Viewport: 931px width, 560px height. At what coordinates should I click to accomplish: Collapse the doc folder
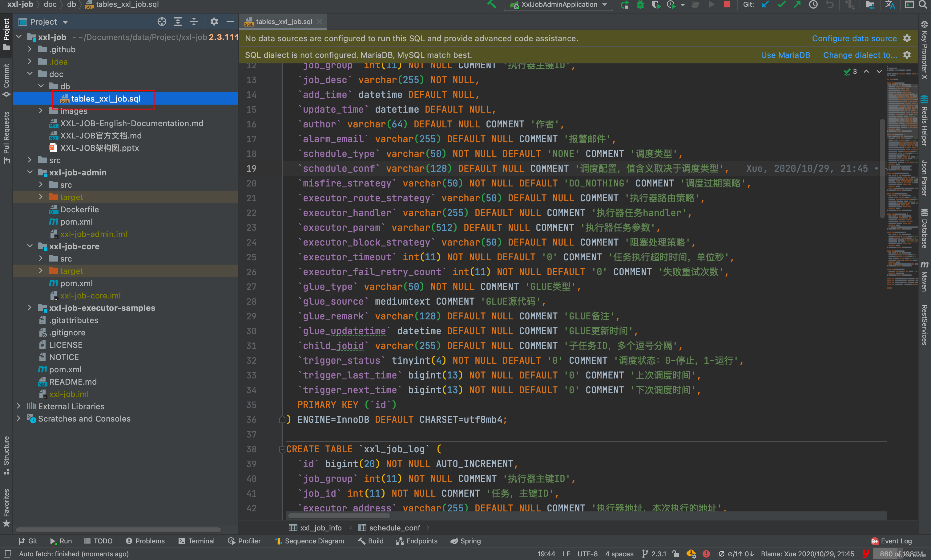(x=30, y=74)
